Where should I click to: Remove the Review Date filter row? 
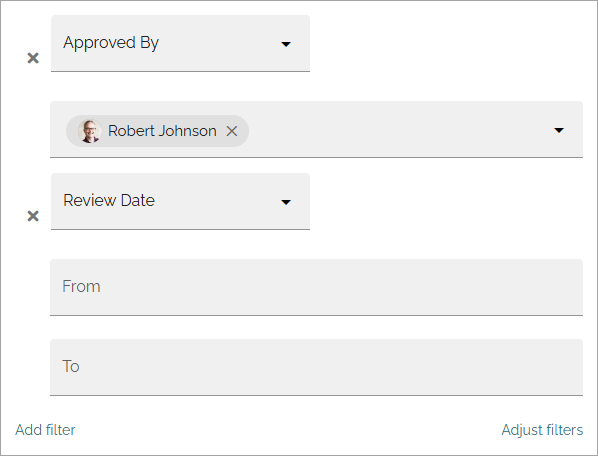point(33,216)
